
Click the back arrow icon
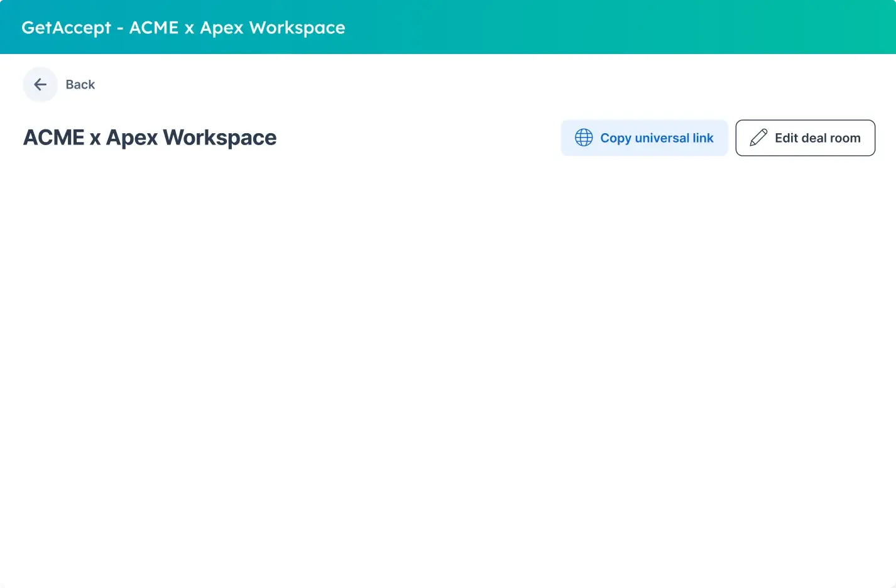[40, 84]
